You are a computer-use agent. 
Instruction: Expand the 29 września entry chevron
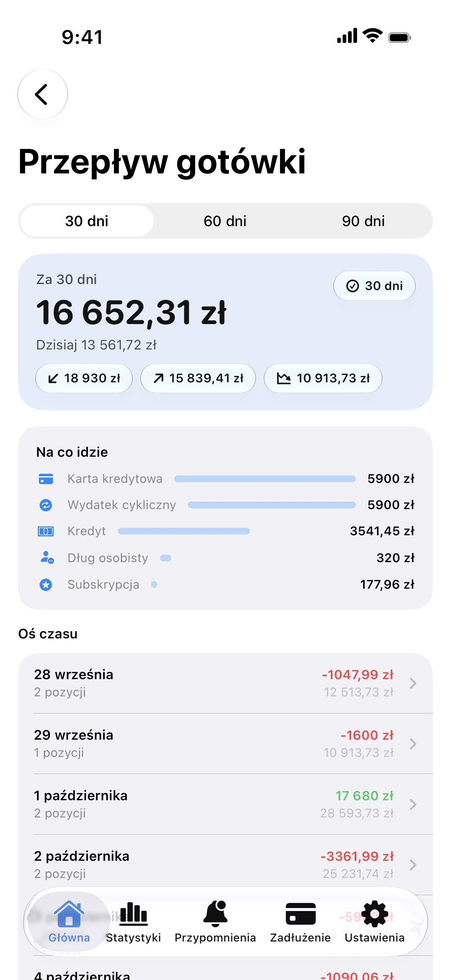tap(413, 744)
